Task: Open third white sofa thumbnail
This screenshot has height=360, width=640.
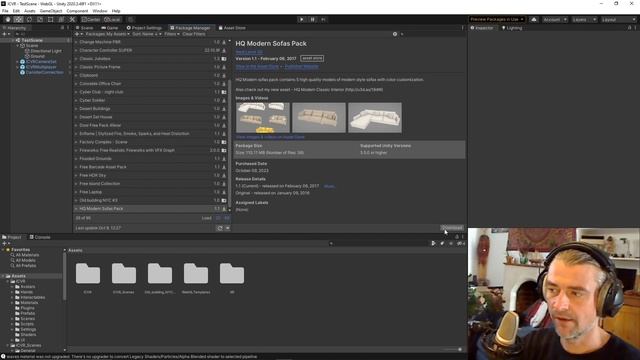Action: tap(375, 118)
